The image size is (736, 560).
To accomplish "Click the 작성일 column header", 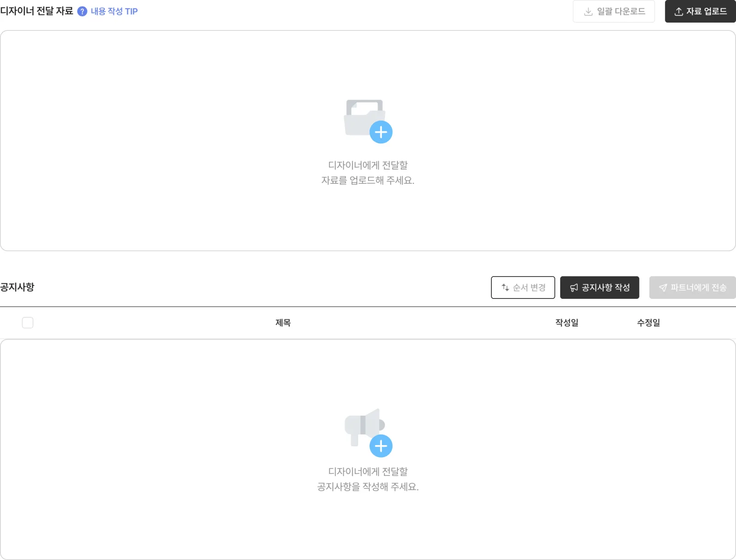I will pos(567,323).
